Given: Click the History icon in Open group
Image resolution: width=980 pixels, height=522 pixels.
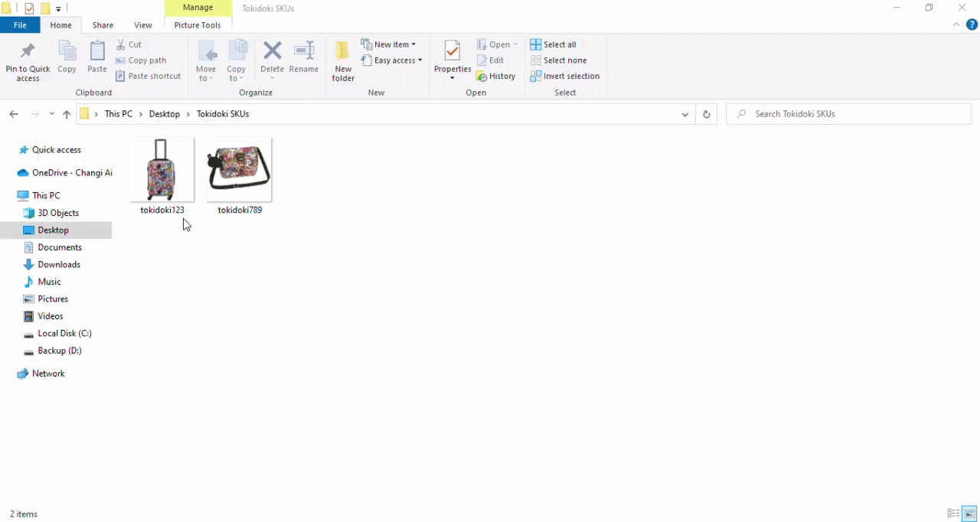Looking at the screenshot, I should pyautogui.click(x=496, y=77).
